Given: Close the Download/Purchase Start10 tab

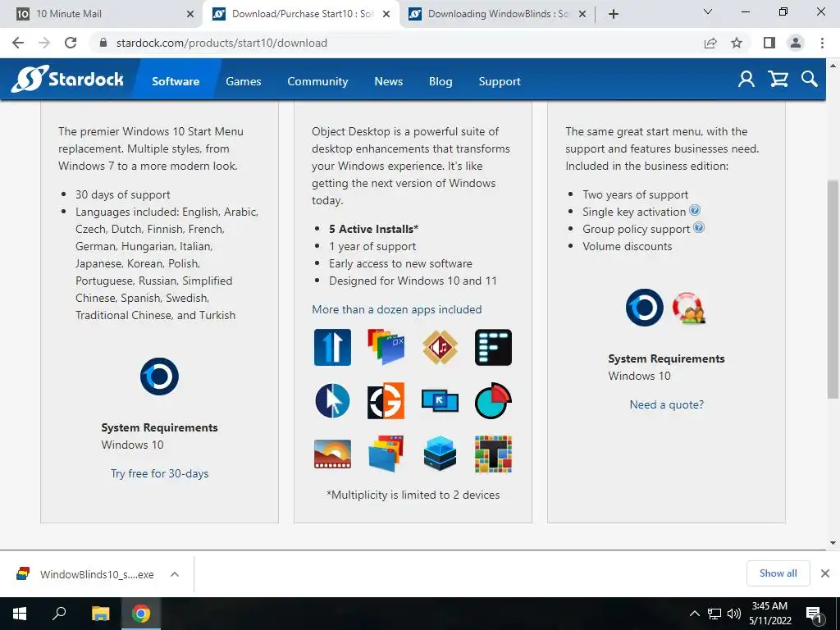Looking at the screenshot, I should [386, 14].
